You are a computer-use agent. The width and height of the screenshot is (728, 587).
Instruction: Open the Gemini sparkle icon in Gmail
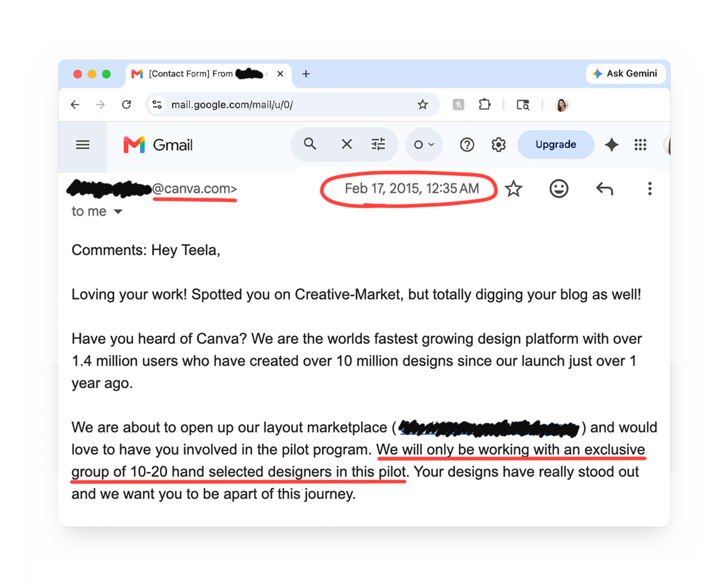611,145
